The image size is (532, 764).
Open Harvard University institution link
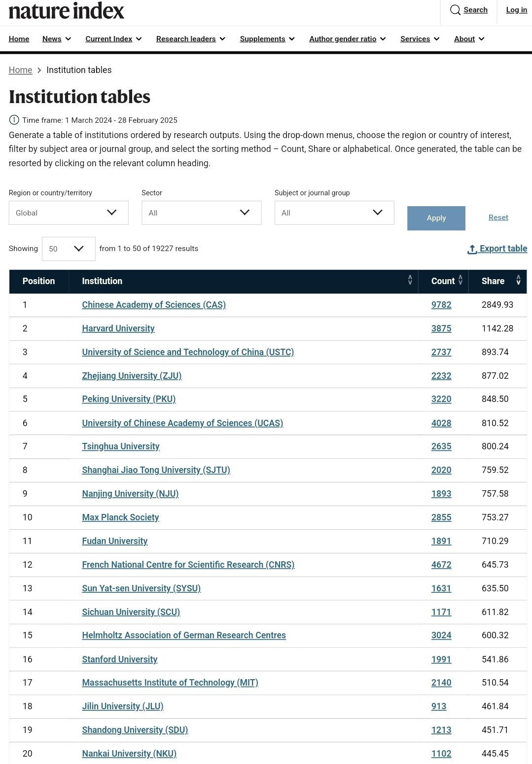118,328
